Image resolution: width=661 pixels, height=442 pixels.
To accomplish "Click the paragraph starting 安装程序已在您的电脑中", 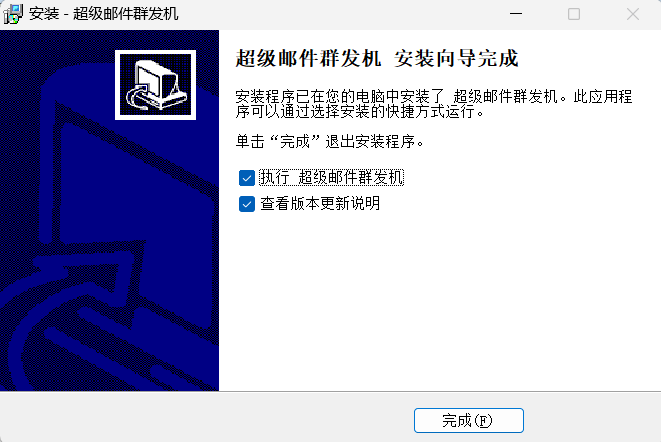I will pos(433,104).
